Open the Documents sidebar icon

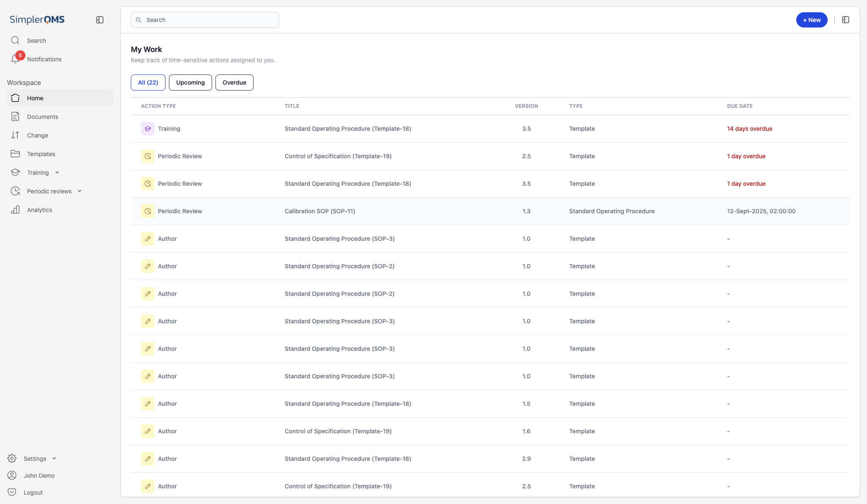click(x=15, y=117)
